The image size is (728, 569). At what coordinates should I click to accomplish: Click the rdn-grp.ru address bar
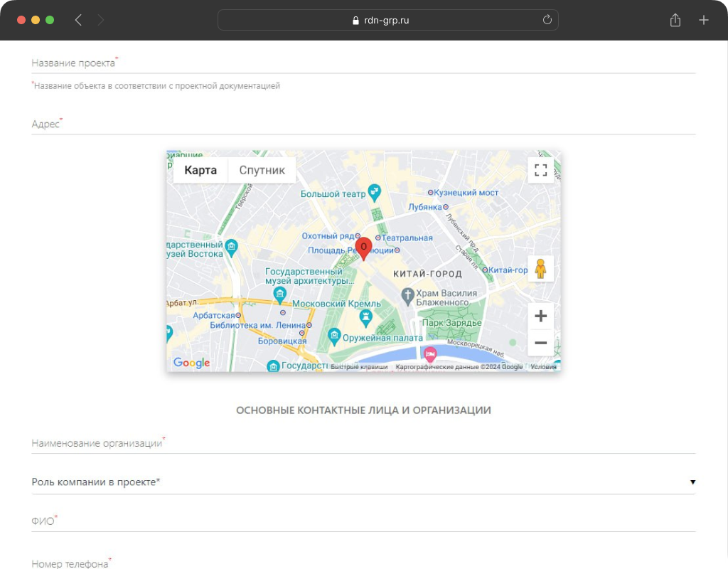(x=387, y=20)
